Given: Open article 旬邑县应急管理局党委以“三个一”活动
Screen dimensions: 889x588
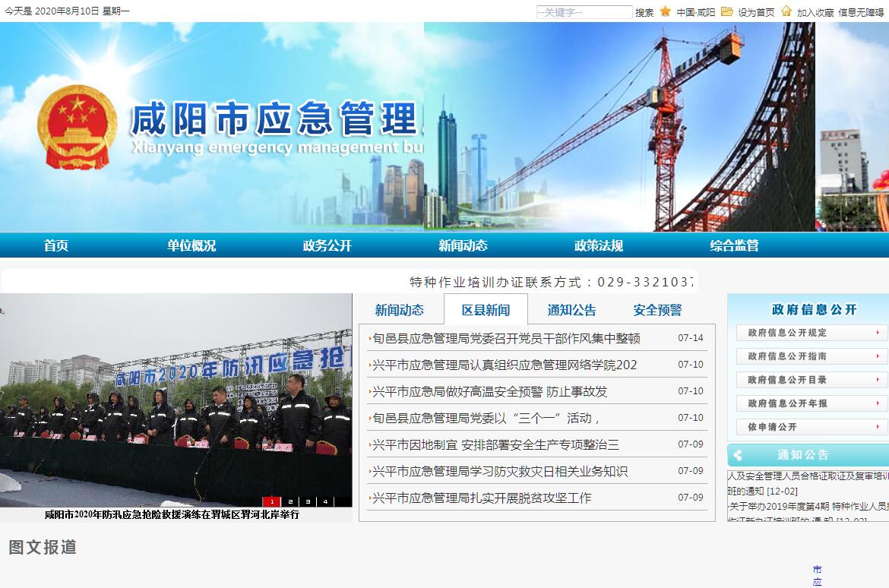Looking at the screenshot, I should [486, 419].
